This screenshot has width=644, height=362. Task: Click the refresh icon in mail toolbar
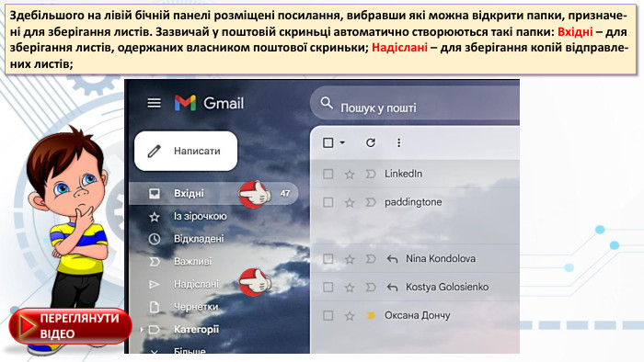point(371,142)
